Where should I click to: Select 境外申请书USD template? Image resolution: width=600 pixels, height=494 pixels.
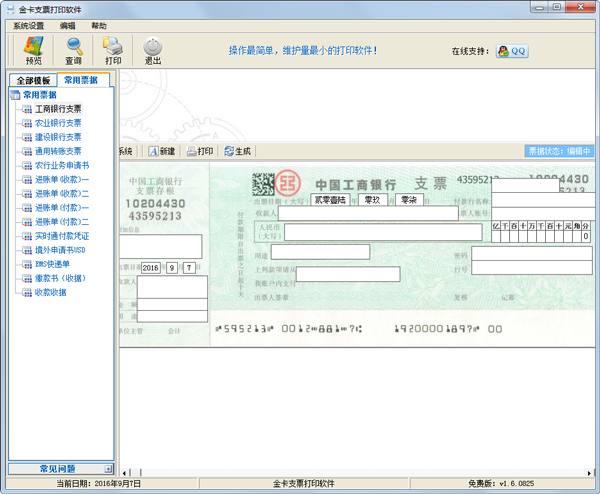point(60,250)
